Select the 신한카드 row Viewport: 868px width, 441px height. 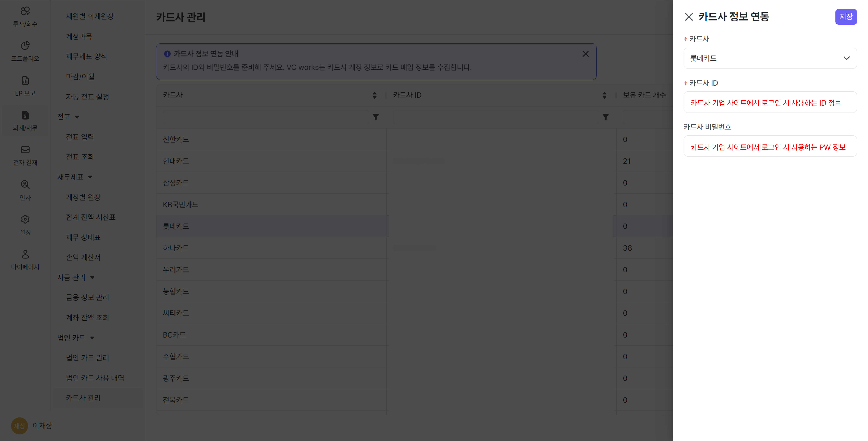click(x=414, y=139)
